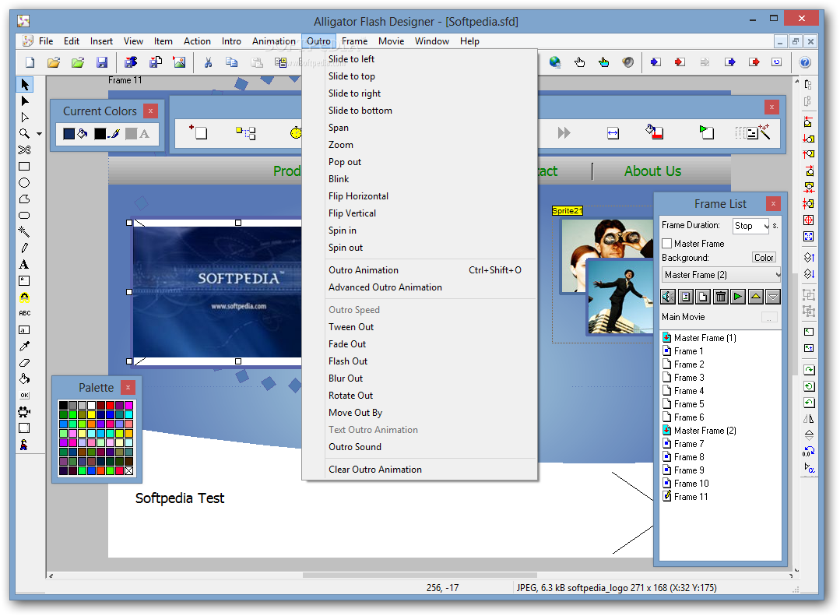Click the Save floppy disk icon

(x=102, y=62)
